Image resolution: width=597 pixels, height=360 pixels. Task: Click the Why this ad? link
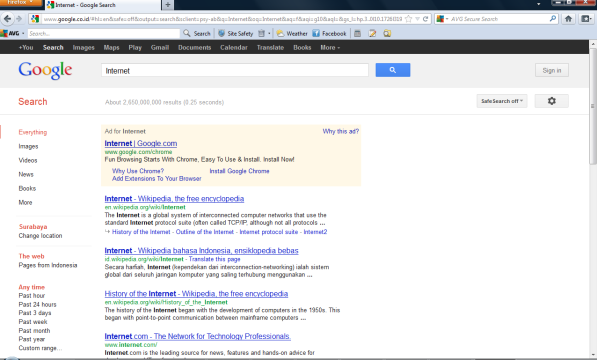point(341,131)
